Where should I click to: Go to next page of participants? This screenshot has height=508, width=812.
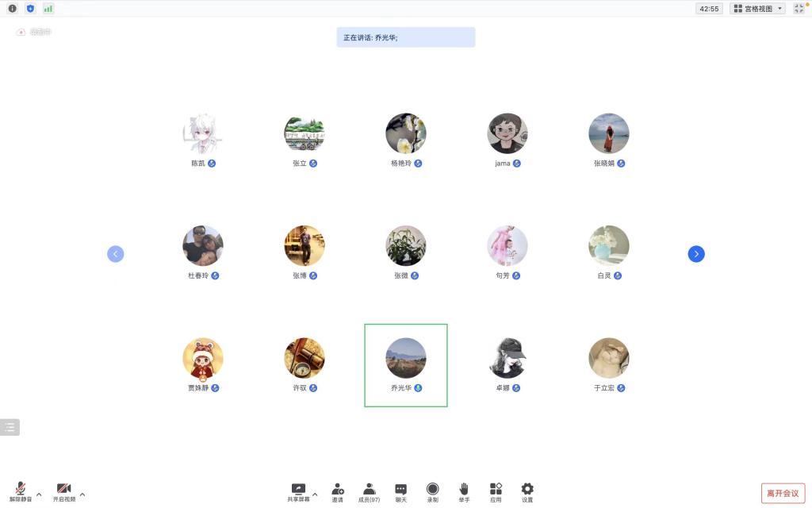(x=696, y=254)
